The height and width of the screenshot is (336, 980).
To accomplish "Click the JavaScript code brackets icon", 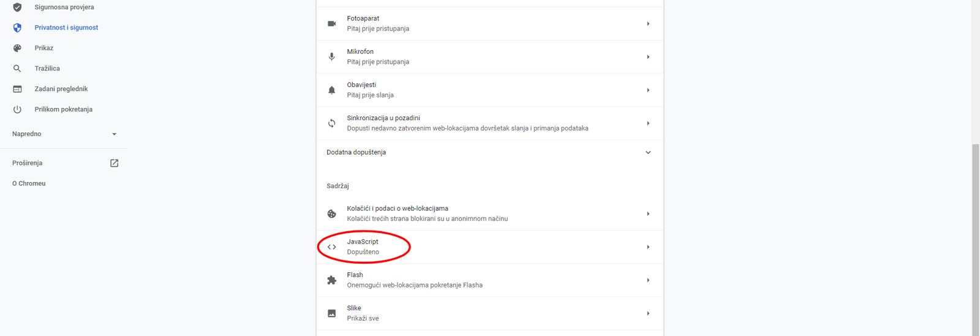I will (331, 247).
